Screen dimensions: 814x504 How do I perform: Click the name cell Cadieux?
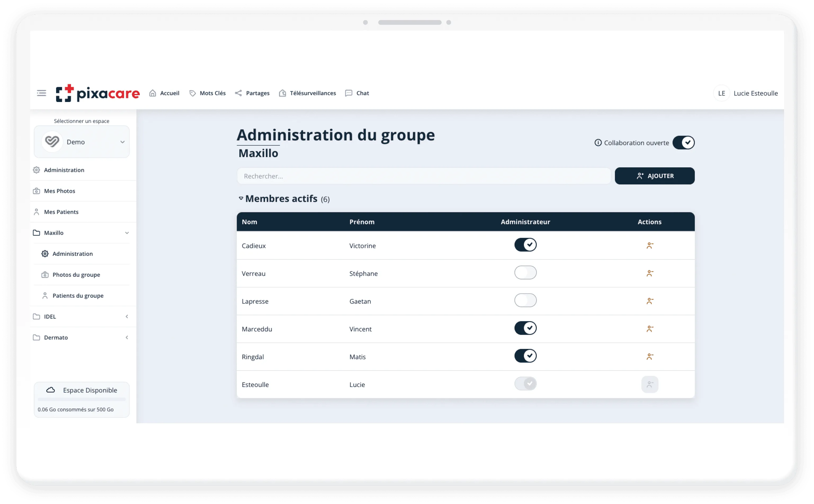coord(254,246)
